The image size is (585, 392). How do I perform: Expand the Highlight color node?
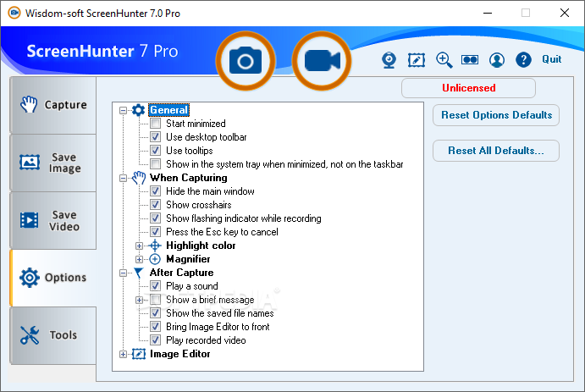(x=139, y=246)
